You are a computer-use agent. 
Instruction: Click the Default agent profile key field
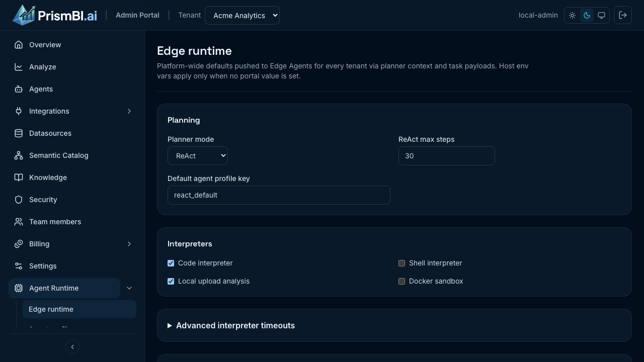279,195
